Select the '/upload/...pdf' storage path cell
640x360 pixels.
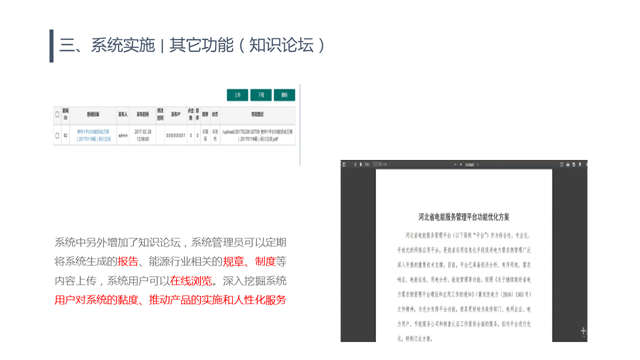tap(258, 135)
